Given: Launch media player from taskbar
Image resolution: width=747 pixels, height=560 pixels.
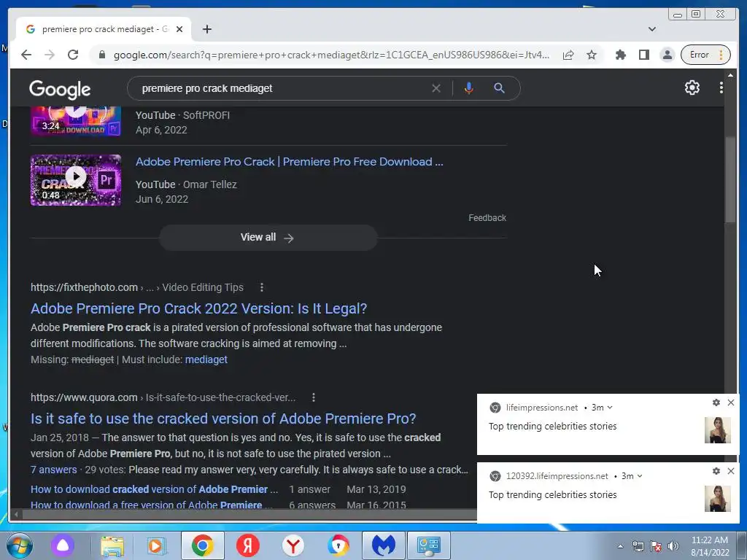Looking at the screenshot, I should point(156,545).
